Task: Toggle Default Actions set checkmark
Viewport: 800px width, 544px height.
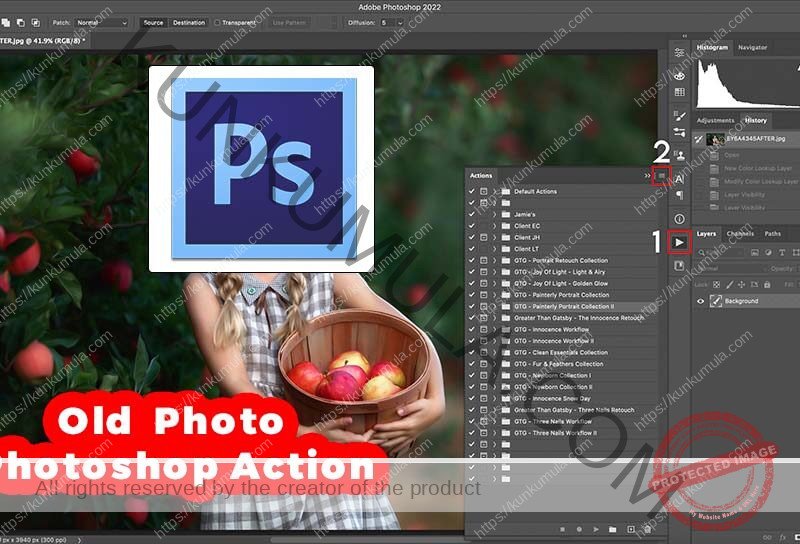Action: [471, 191]
